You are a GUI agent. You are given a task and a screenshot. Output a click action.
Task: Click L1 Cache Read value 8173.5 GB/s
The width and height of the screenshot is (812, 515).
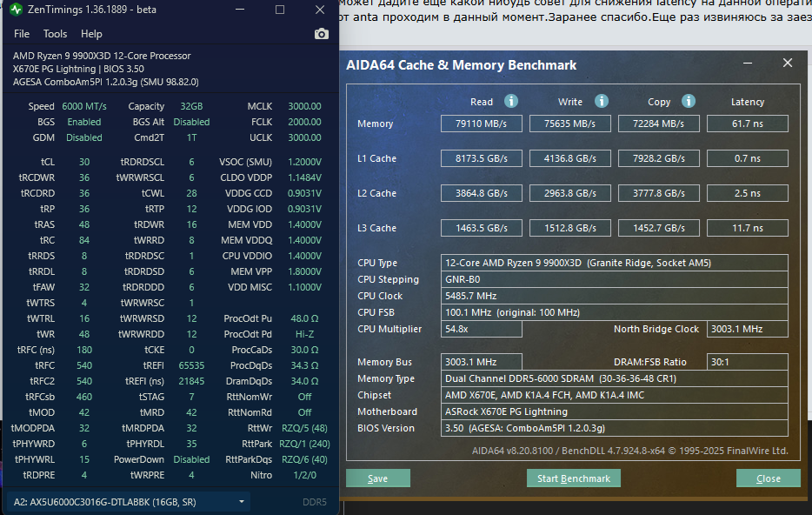(x=481, y=158)
